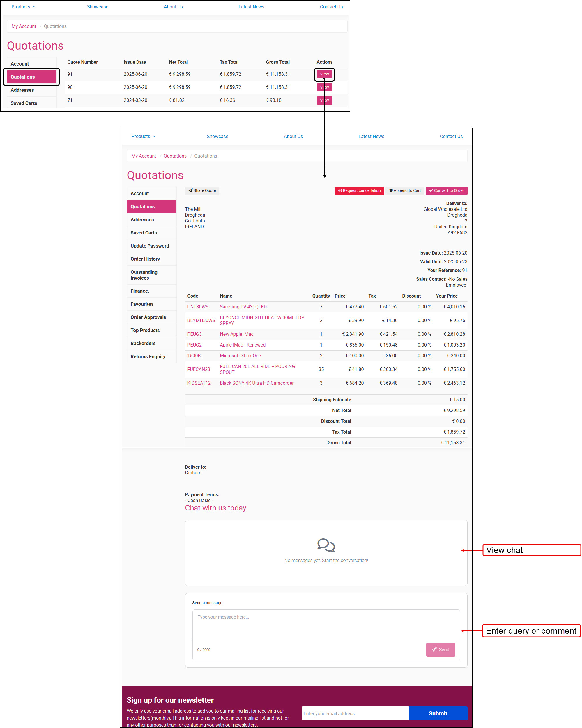
Task: View quotation number 71
Action: tap(324, 100)
